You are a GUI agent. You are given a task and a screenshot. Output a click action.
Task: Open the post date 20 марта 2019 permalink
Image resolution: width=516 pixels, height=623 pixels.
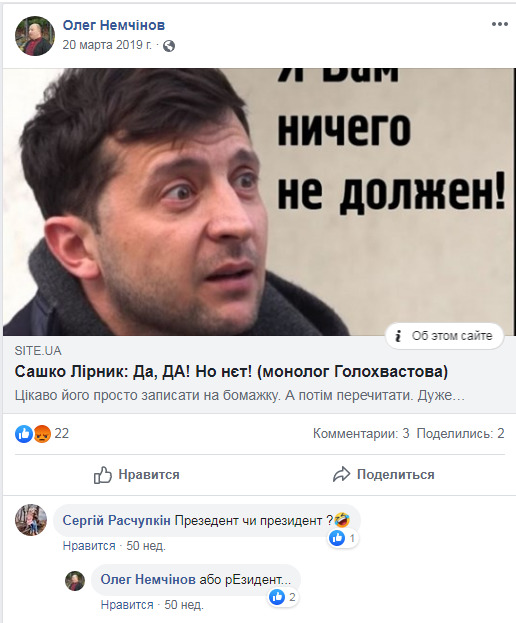(x=107, y=44)
